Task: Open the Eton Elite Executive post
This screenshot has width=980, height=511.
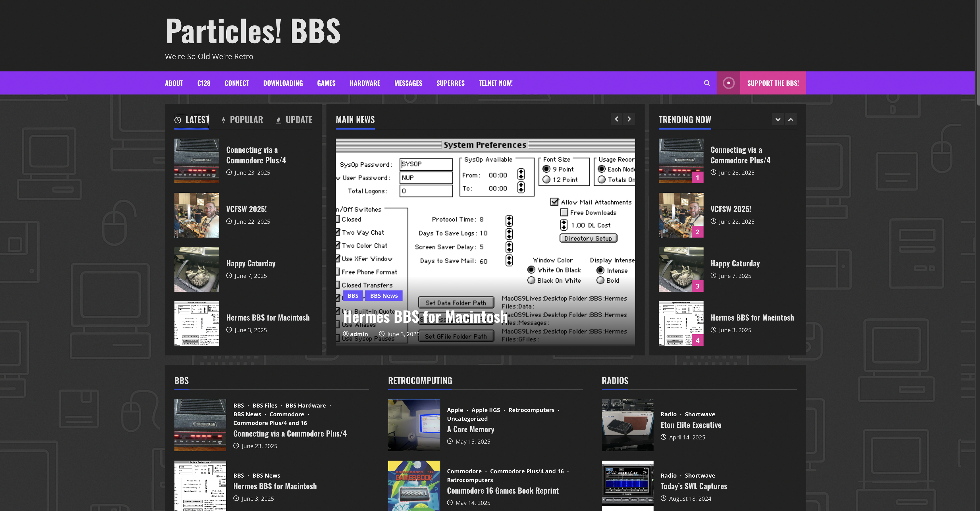Action: pos(691,425)
